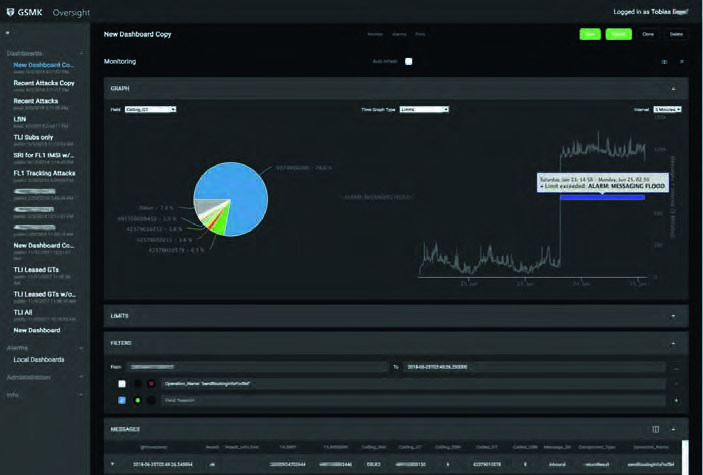Click the dark circle next to the Operation_Name filter checkbox

point(138,384)
